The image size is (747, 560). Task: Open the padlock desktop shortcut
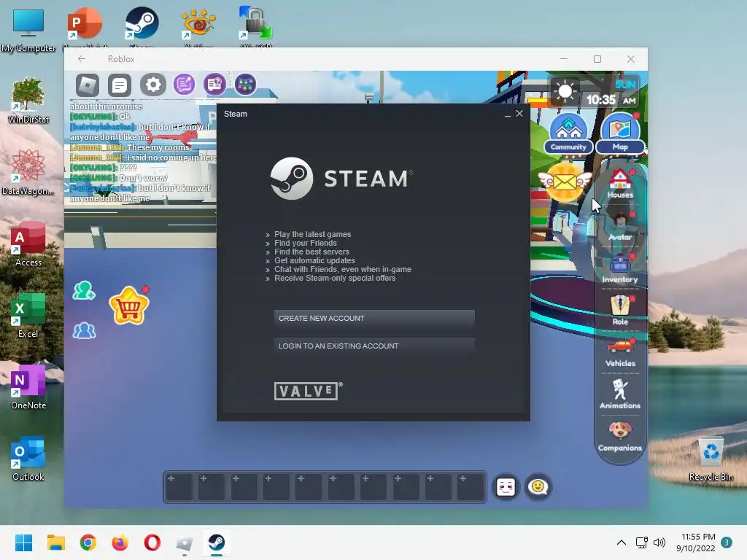256,26
